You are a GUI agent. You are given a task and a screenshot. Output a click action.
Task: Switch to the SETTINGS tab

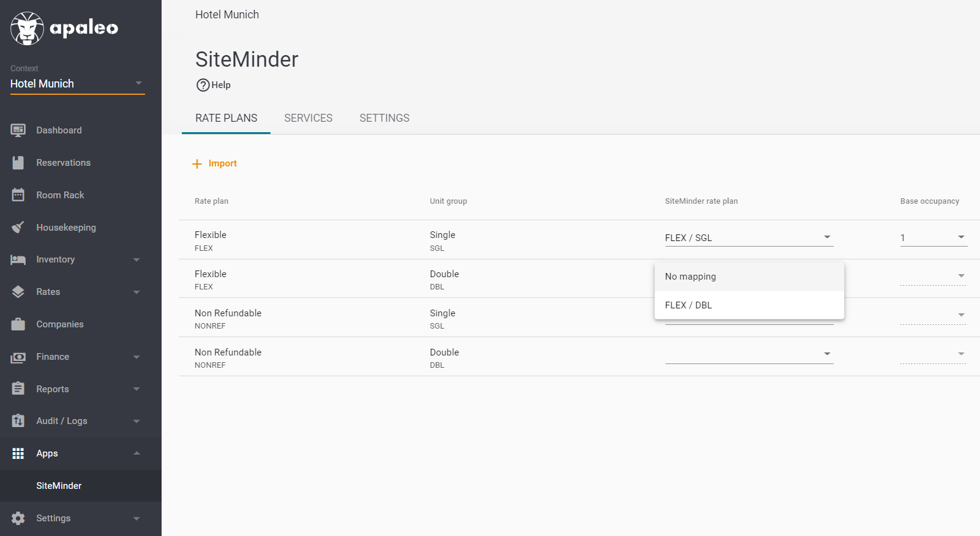click(x=384, y=118)
